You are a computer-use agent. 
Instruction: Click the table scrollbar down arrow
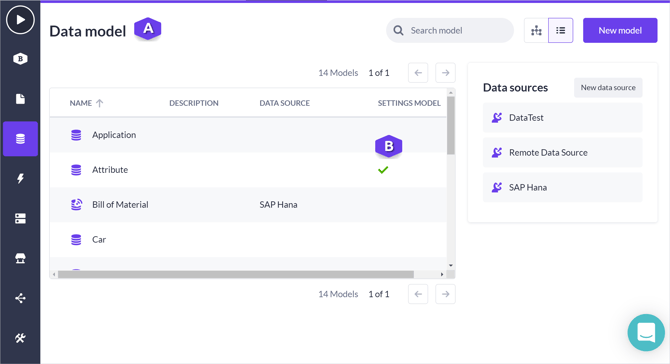click(x=451, y=266)
